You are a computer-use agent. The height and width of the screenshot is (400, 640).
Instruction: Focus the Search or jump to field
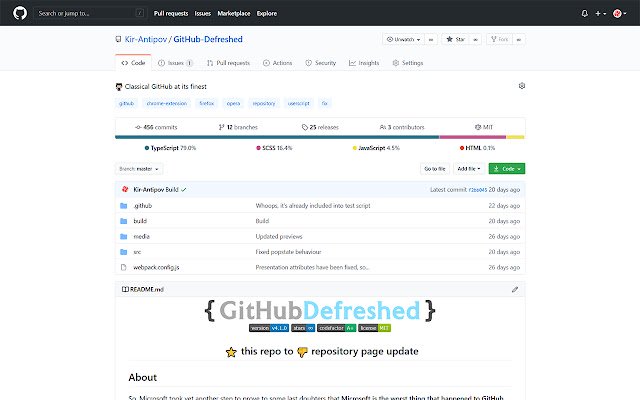[90, 13]
